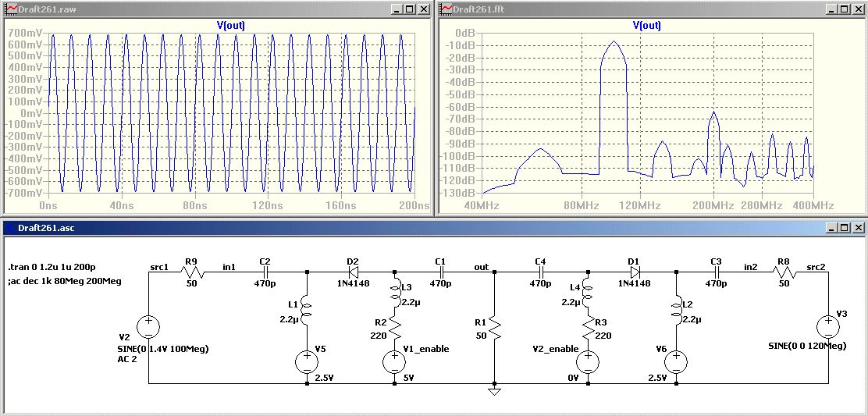Select the V3 voltage source symbol
This screenshot has height=416, width=868.
828,326
